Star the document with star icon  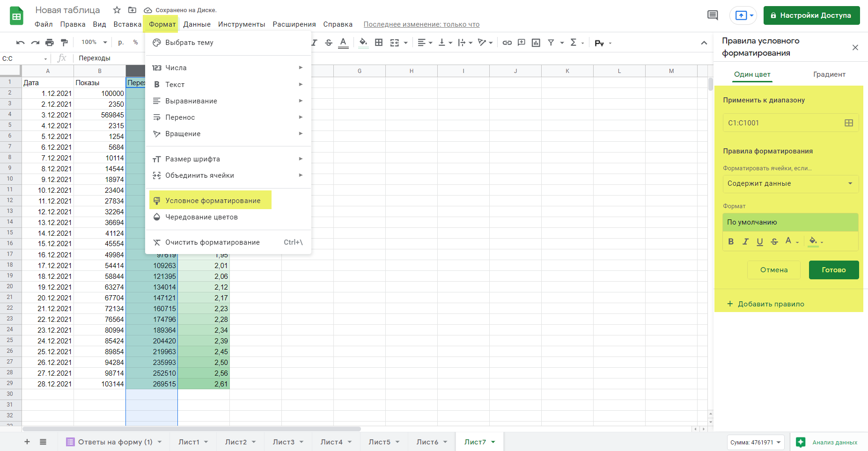click(117, 10)
